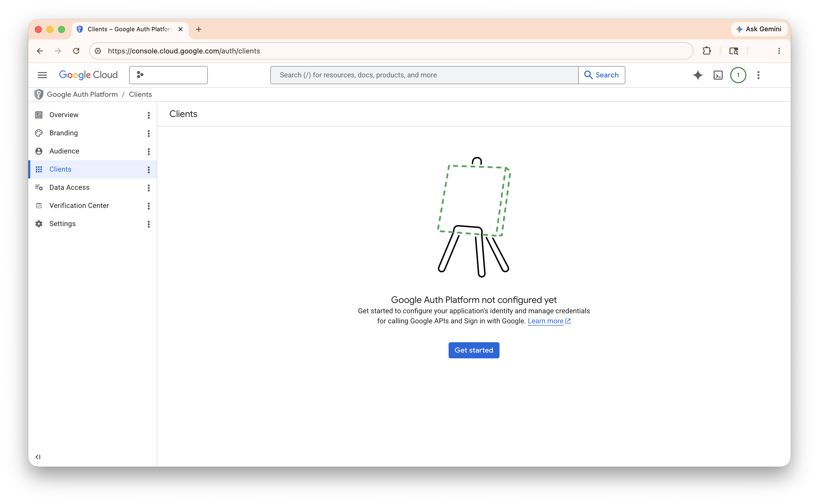Open three-dot menu beside Verification Center
819x504 pixels.
pyautogui.click(x=149, y=206)
